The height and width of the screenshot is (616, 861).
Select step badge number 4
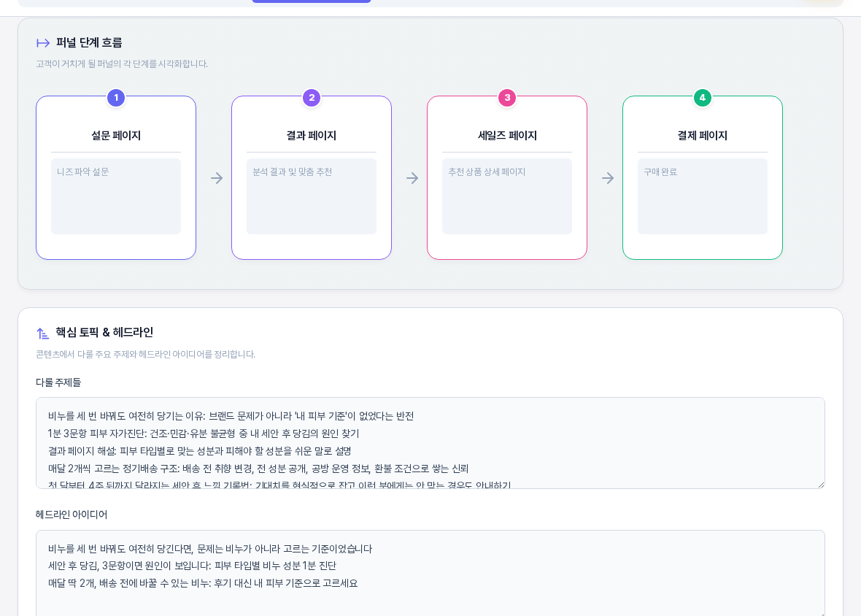click(x=703, y=98)
